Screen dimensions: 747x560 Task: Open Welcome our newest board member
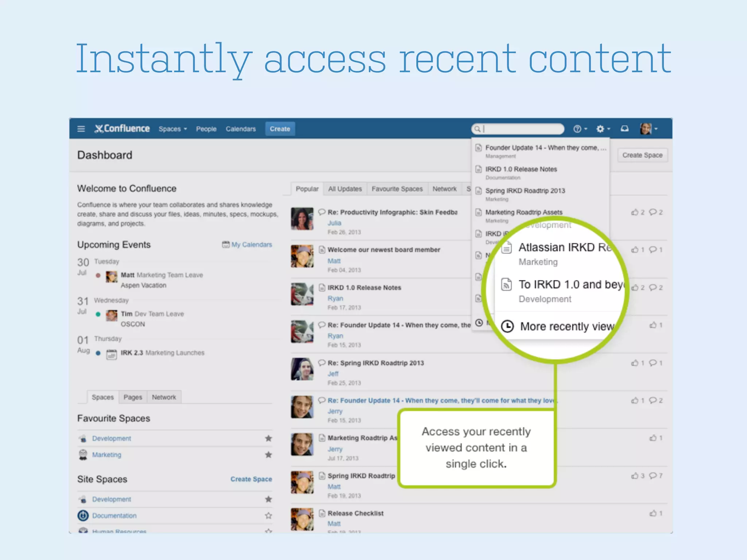click(384, 250)
